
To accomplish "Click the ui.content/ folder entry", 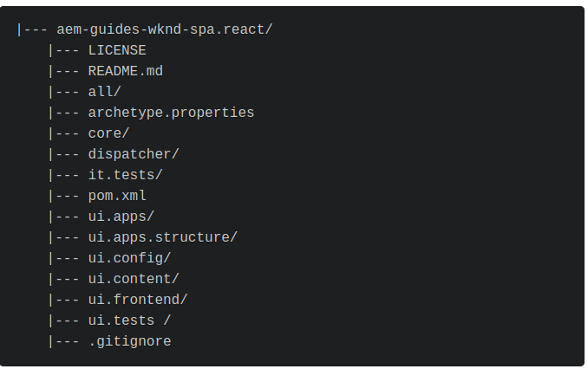I will (x=134, y=279).
